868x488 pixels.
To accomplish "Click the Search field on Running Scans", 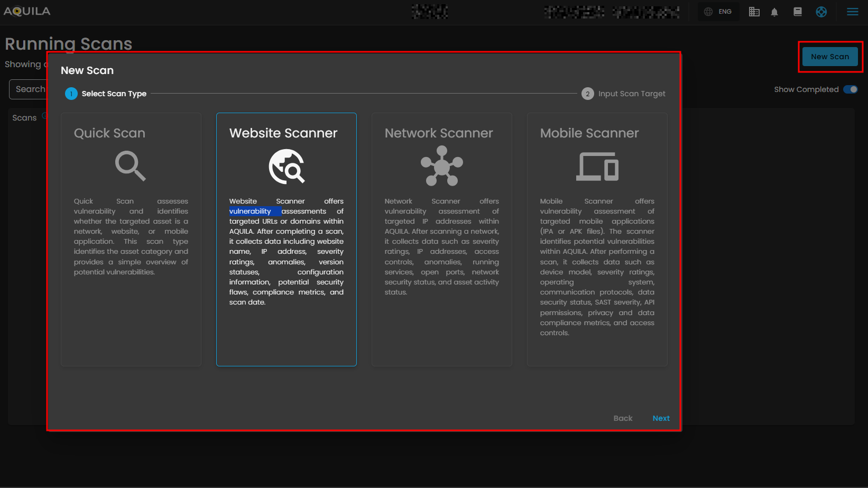I will tap(29, 89).
